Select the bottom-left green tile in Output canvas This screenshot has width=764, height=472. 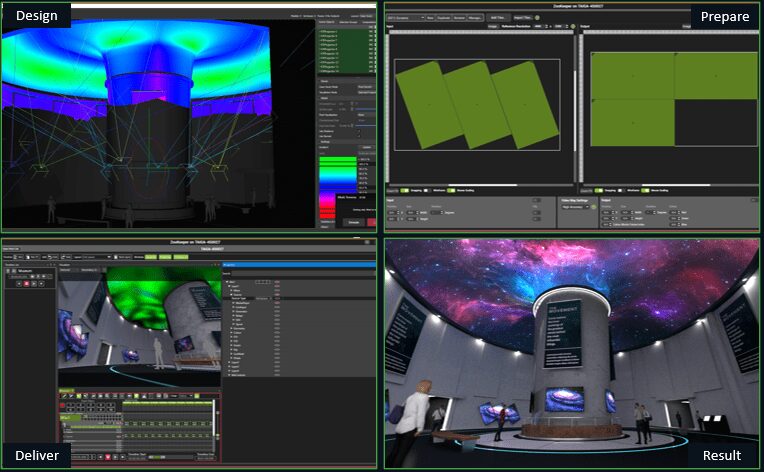click(x=632, y=122)
